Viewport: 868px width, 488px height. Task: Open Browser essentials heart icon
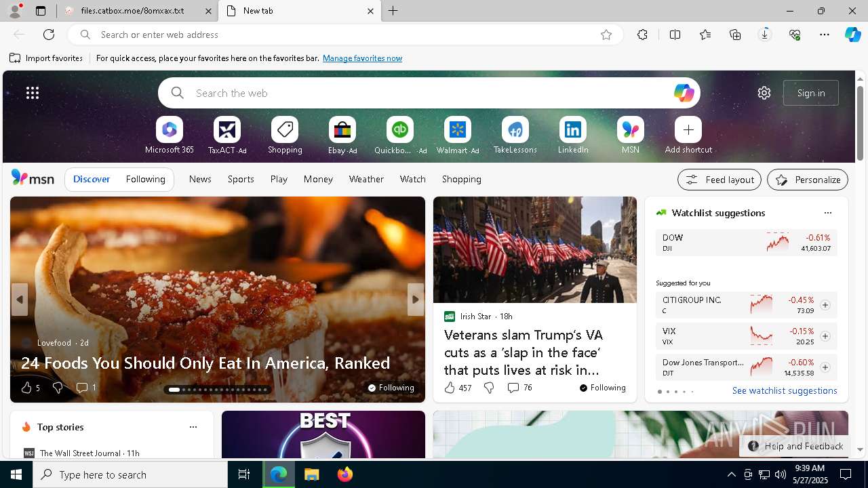(x=795, y=35)
